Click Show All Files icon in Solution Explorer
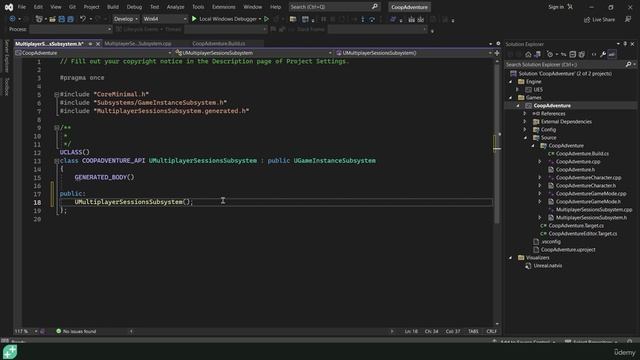 (582, 54)
